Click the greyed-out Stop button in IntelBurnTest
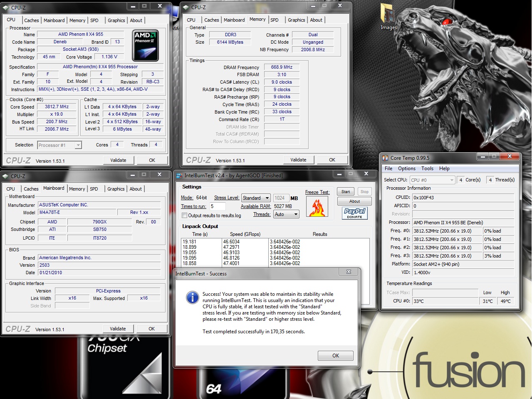 (364, 192)
